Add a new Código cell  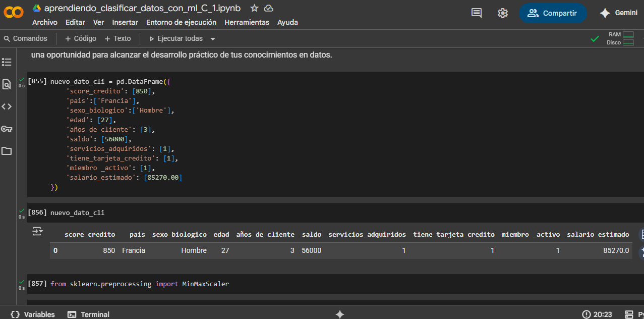click(81, 38)
